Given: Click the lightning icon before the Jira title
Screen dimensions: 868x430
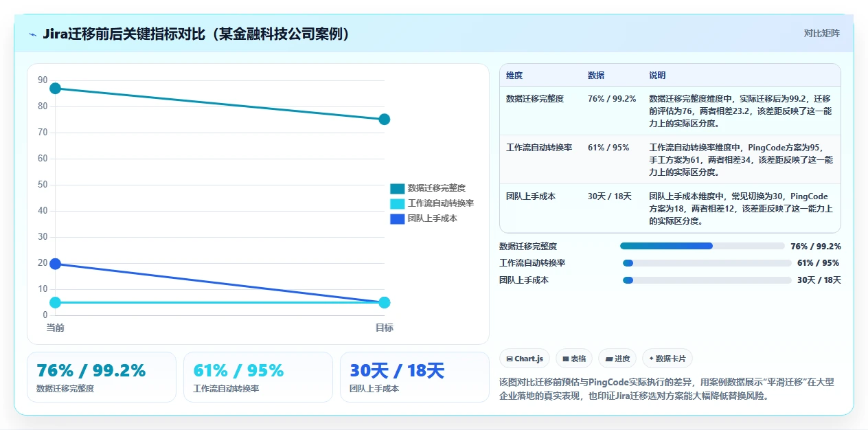Looking at the screenshot, I should point(32,34).
